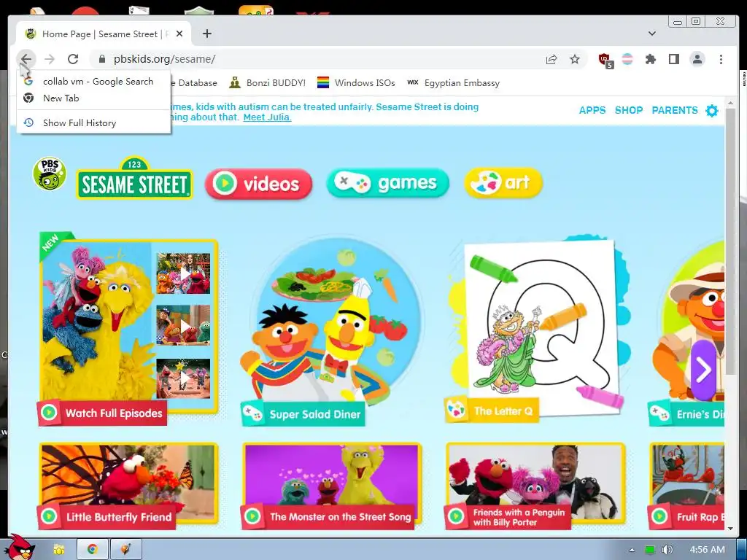Click the padlock site info icon
This screenshot has height=560, width=747.
101,59
